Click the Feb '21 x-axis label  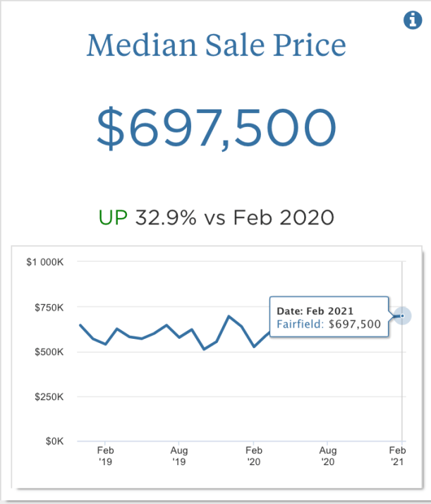[x=399, y=455]
